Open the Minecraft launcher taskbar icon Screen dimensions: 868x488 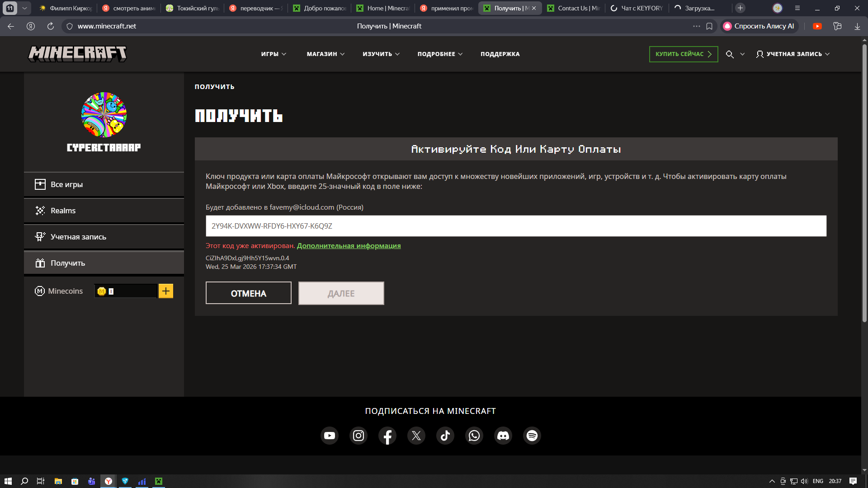tap(159, 481)
